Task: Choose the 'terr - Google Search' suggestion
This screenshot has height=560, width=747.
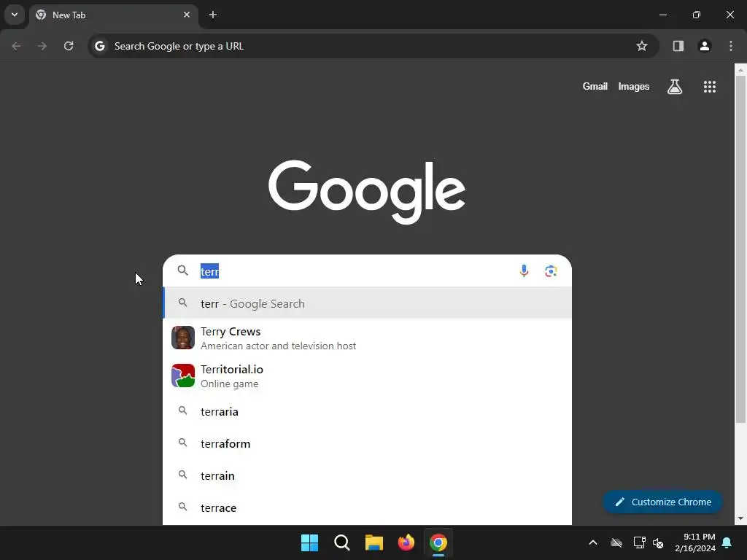Action: click(368, 303)
